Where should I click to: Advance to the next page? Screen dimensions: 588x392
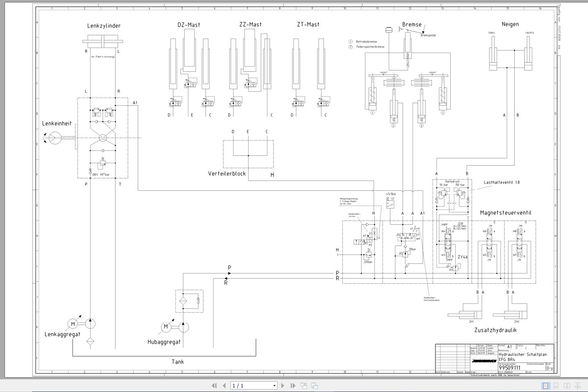(x=283, y=385)
